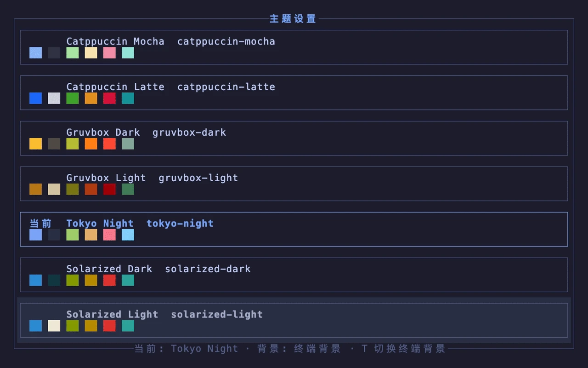The image size is (588, 368).
Task: Click Gruvbox Dark's orange swatch
Action: pyautogui.click(x=91, y=144)
